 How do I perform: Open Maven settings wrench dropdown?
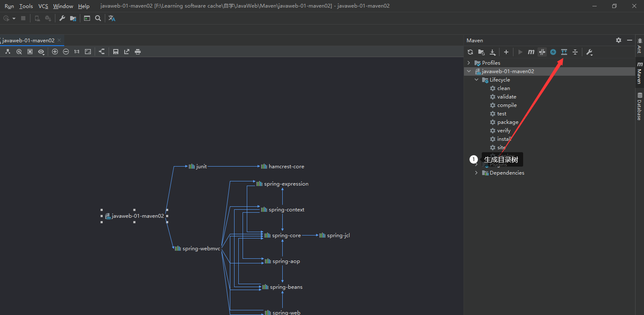pyautogui.click(x=589, y=52)
